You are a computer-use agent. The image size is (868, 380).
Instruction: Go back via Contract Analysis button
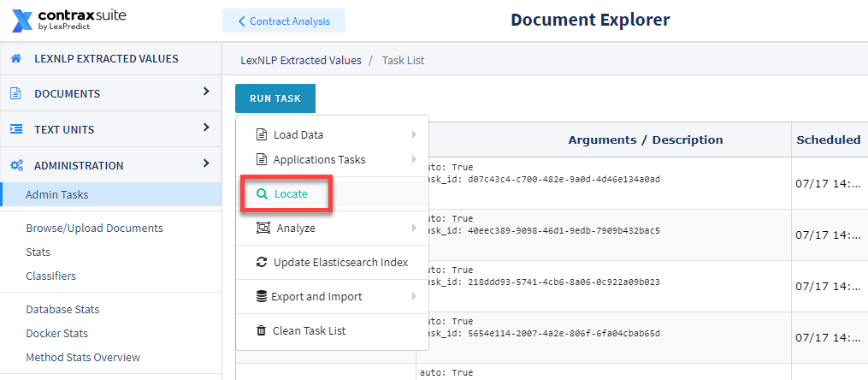coord(284,21)
